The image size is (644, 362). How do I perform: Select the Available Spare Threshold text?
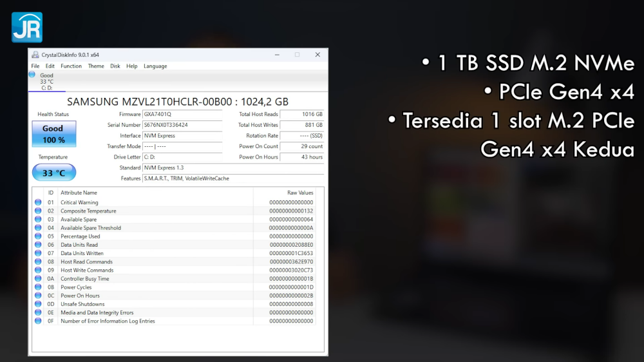[91, 228]
